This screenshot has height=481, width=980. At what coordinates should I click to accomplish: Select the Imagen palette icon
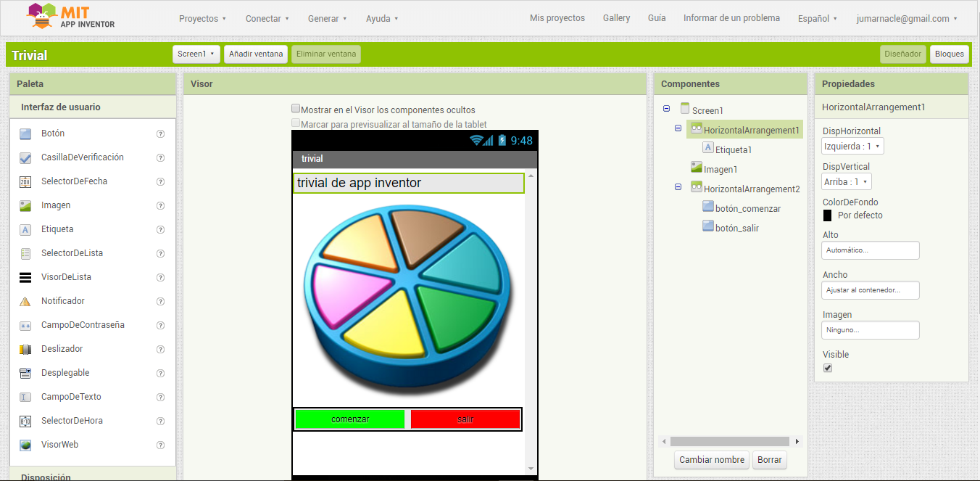pyautogui.click(x=25, y=205)
